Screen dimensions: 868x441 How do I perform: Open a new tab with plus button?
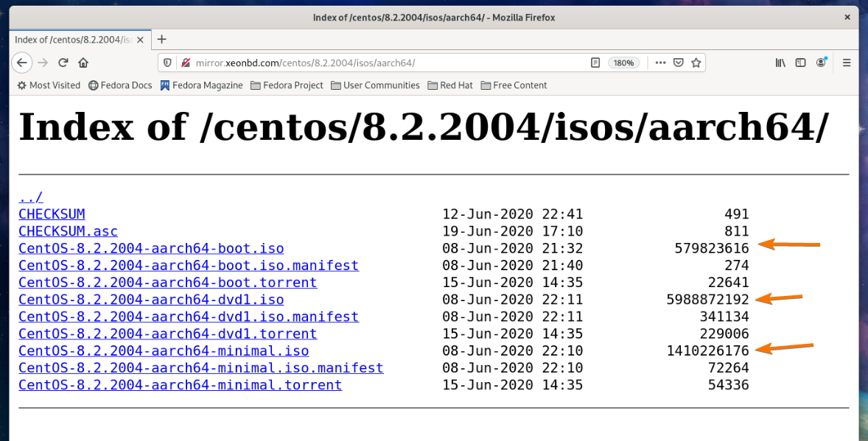point(161,39)
